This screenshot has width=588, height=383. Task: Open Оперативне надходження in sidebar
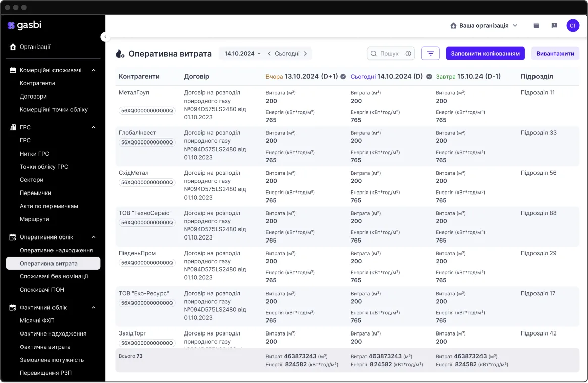[x=56, y=250]
